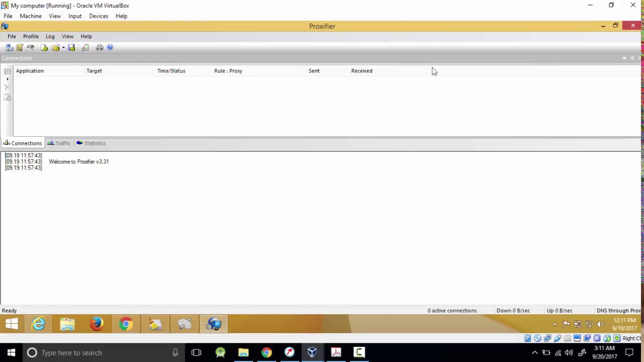Switch to Statistics tab
Image resolution: width=644 pixels, height=362 pixels.
point(91,143)
